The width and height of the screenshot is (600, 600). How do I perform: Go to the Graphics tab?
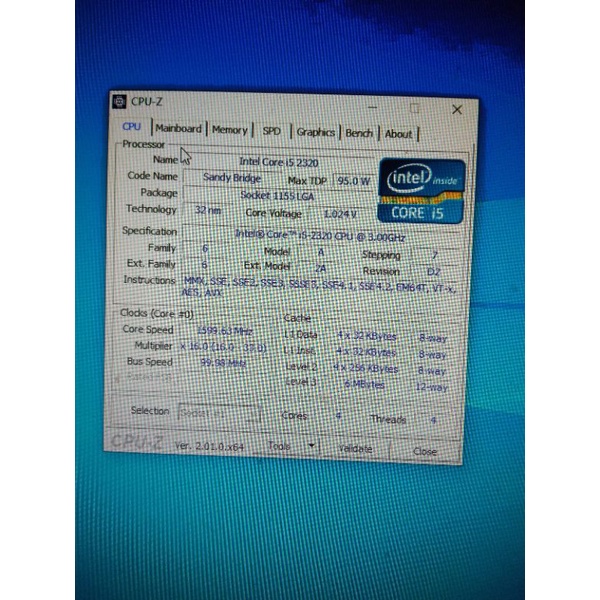315,132
